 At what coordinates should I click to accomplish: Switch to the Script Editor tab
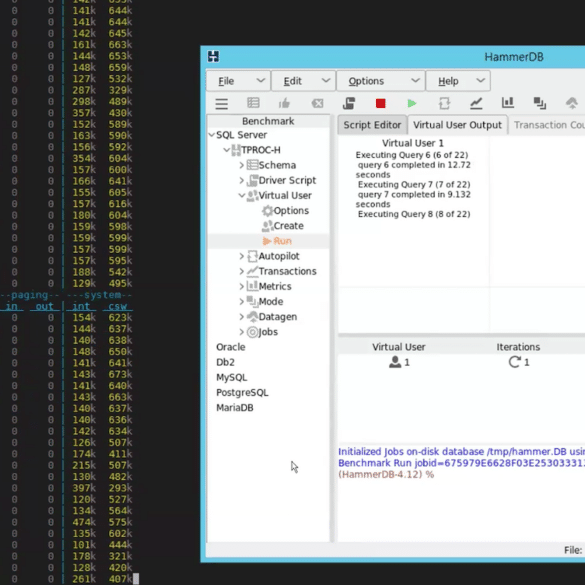tap(372, 125)
